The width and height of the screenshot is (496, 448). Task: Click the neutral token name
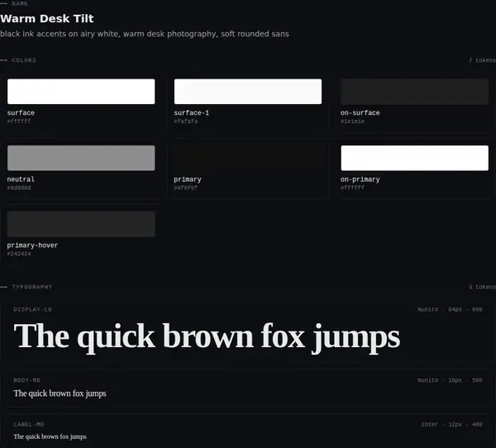[x=21, y=179]
